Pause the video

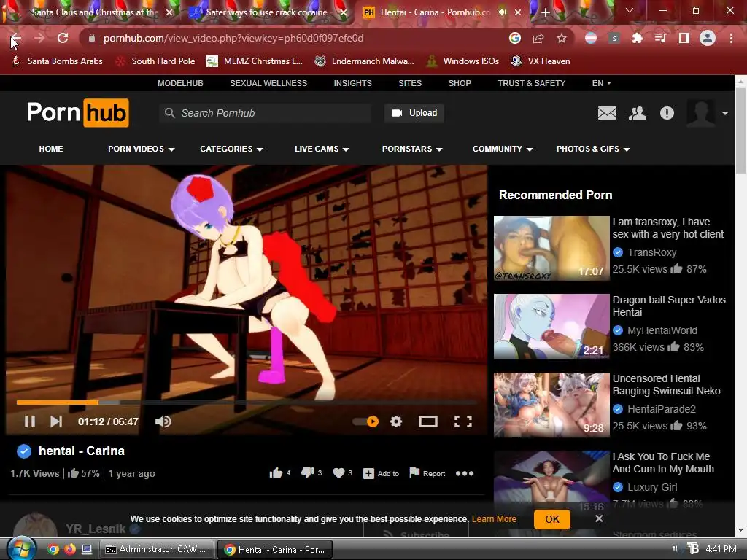click(29, 421)
